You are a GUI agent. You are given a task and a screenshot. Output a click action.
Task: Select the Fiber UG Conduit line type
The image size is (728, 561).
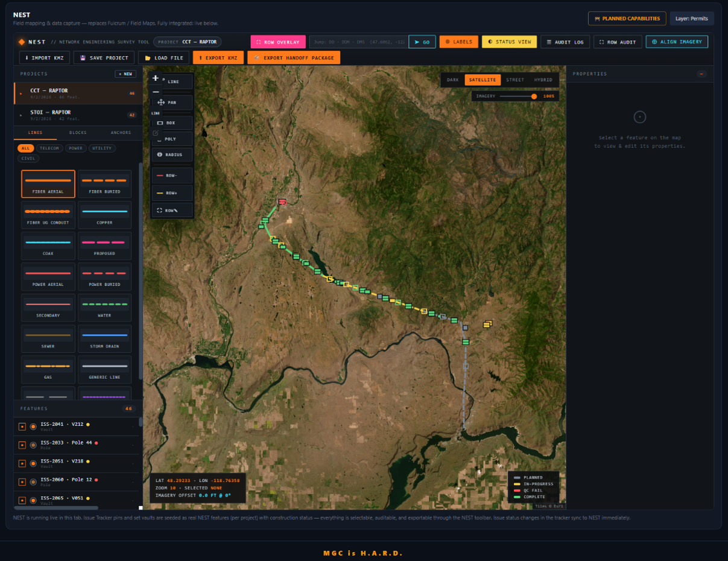pyautogui.click(x=48, y=215)
